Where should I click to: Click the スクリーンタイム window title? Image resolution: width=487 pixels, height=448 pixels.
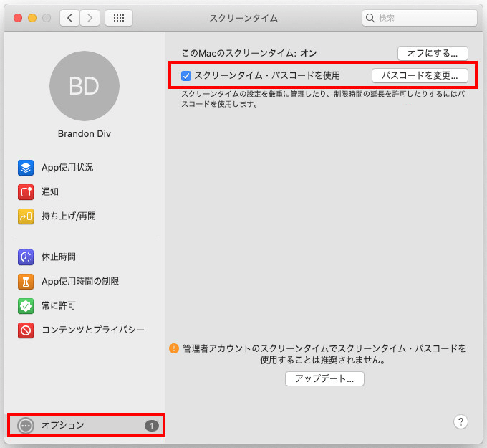point(243,18)
